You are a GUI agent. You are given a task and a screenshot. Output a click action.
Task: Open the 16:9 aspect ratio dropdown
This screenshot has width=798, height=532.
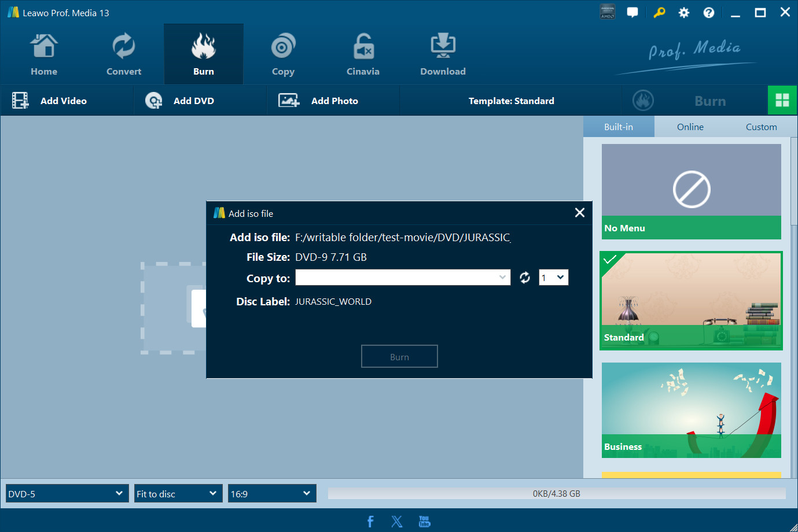[x=272, y=493]
